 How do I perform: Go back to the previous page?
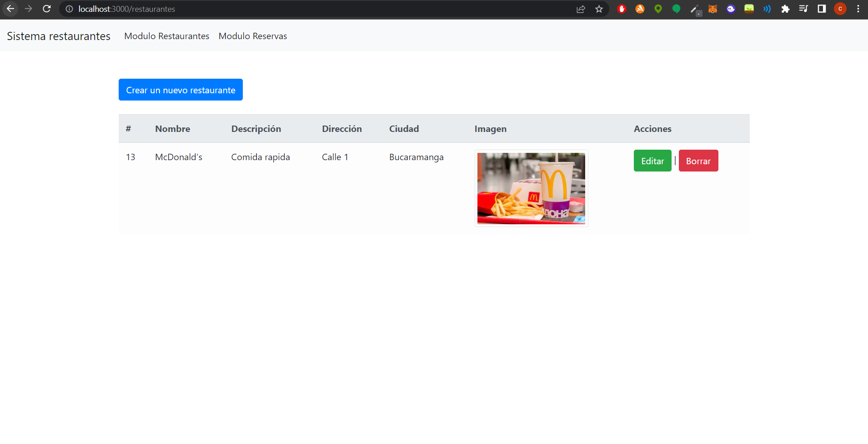click(10, 9)
